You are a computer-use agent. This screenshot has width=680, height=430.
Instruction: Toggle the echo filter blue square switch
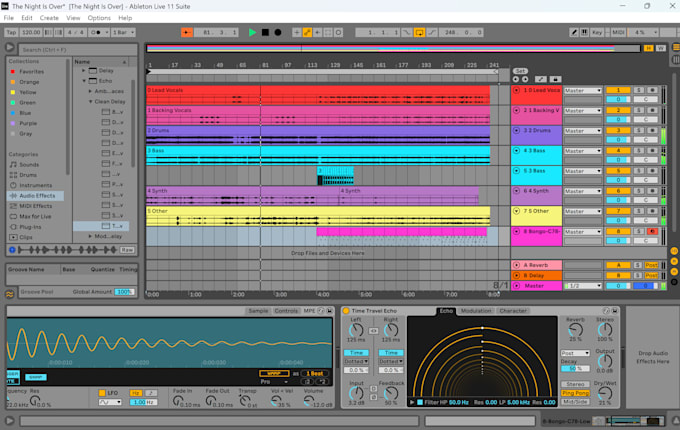coord(420,402)
